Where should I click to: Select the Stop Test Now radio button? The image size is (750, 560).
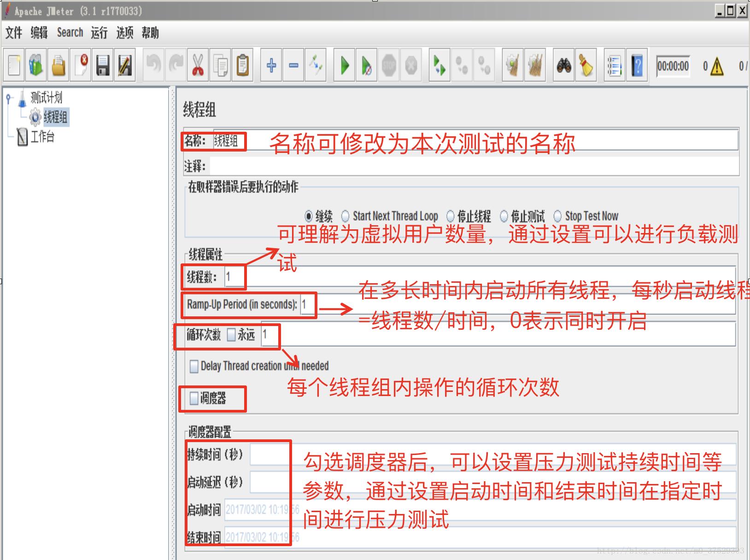pyautogui.click(x=558, y=216)
